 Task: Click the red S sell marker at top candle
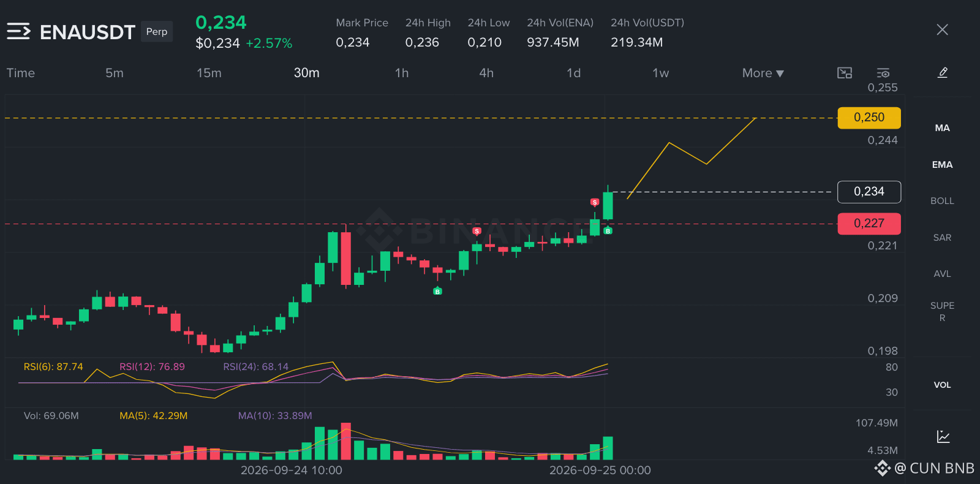[x=595, y=202]
